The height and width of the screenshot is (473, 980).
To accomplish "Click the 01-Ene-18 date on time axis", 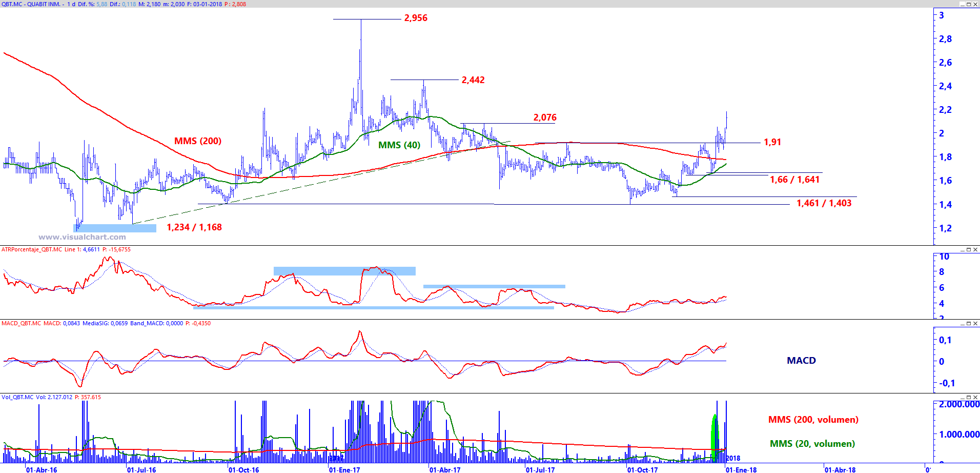I will tap(741, 469).
